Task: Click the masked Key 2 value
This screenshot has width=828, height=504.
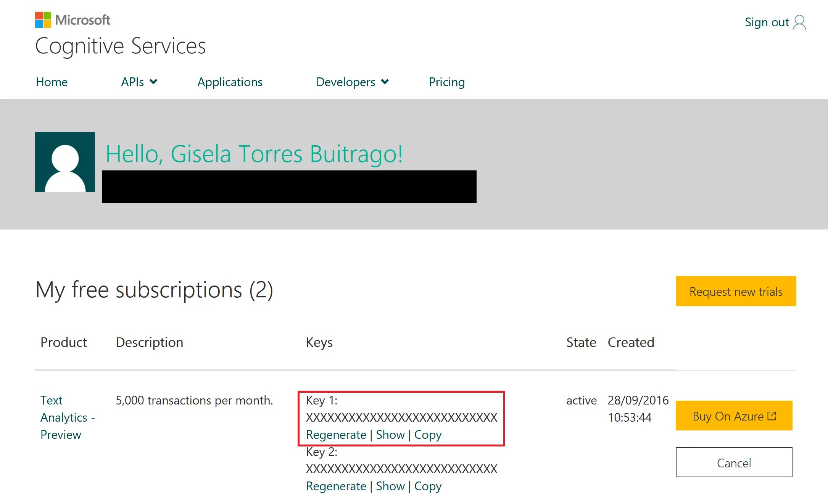Action: click(402, 469)
